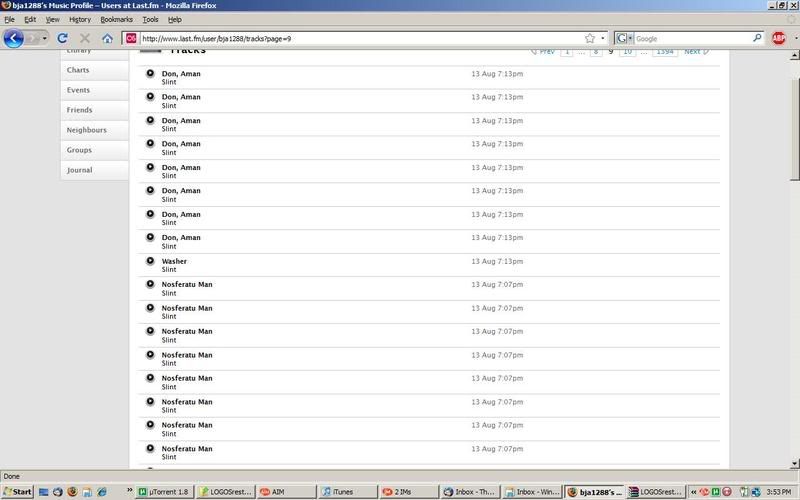Reload the current page
The height and width of the screenshot is (500, 800).
(62, 38)
